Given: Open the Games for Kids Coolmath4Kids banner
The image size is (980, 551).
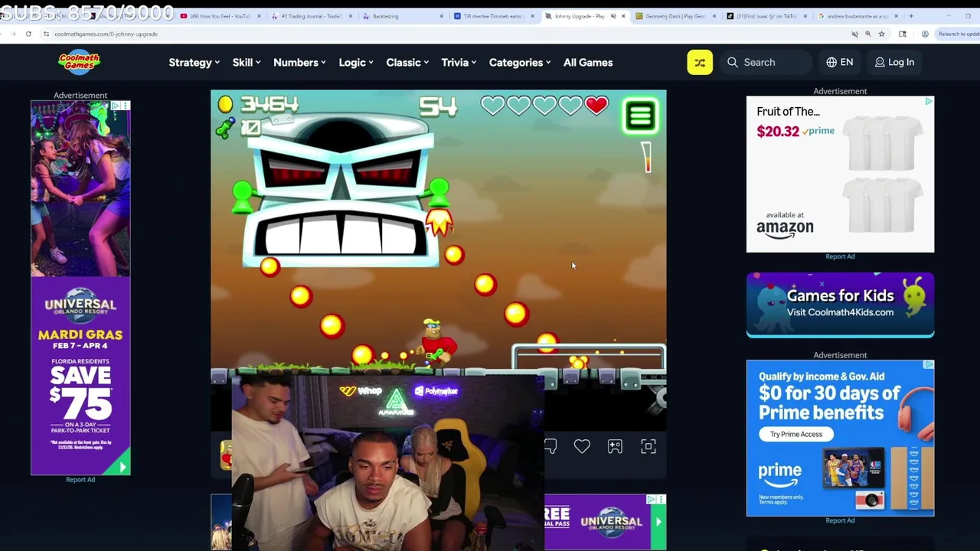Looking at the screenshot, I should click(x=840, y=305).
